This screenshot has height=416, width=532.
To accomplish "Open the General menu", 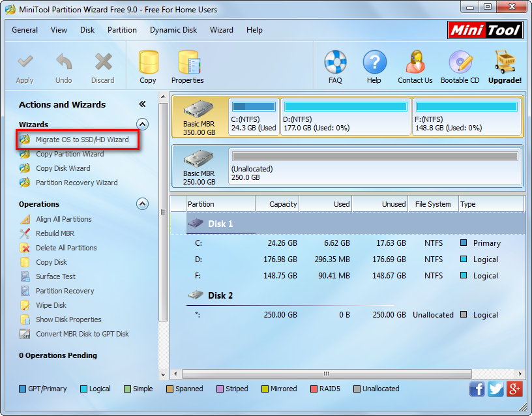I will coord(25,30).
